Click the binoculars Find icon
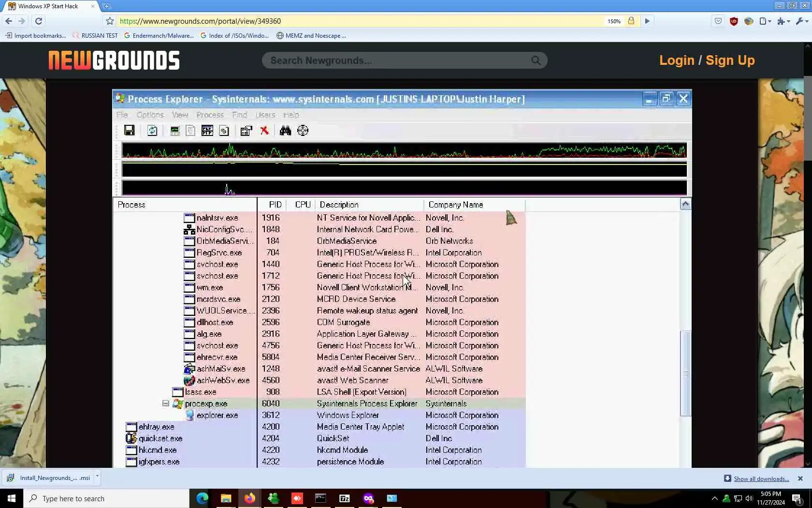 point(285,131)
